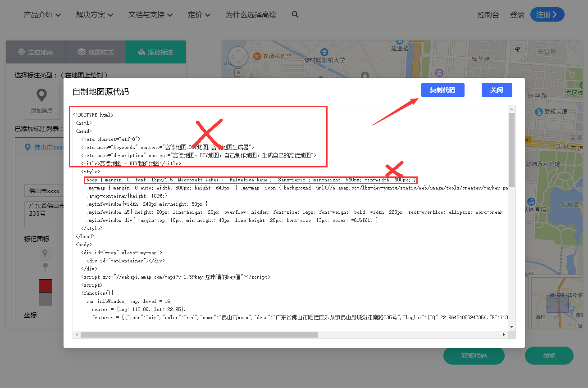
Task: Click the '<title>高德地图 - DIY我的地图</title>' line
Action: tap(131, 163)
